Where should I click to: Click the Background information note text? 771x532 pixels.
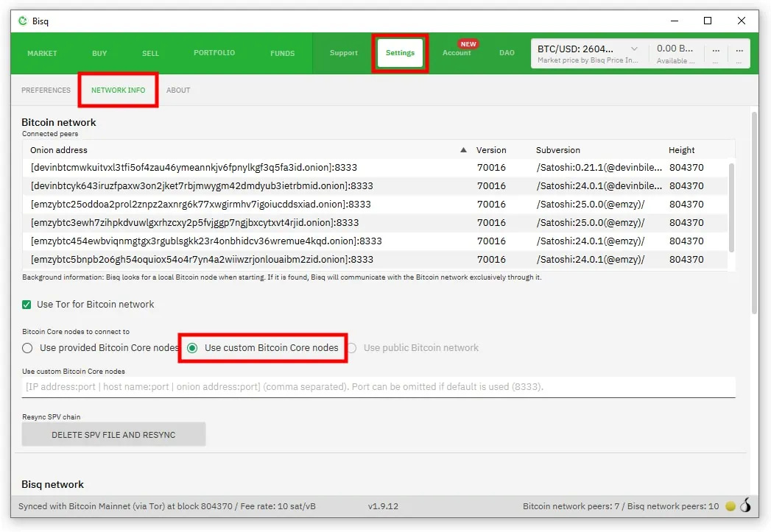tap(282, 277)
